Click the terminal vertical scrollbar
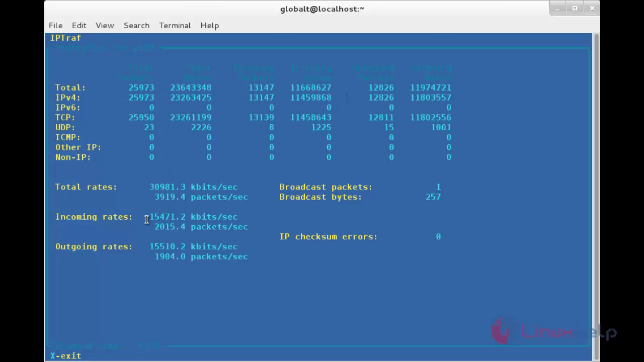Image resolution: width=644 pixels, height=362 pixels. pyautogui.click(x=596, y=196)
